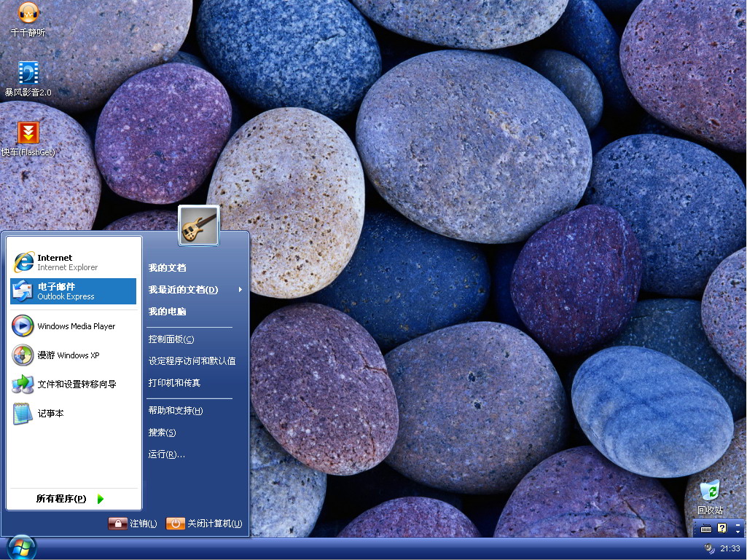
Task: Open the language bar options arrow
Action: point(738,532)
